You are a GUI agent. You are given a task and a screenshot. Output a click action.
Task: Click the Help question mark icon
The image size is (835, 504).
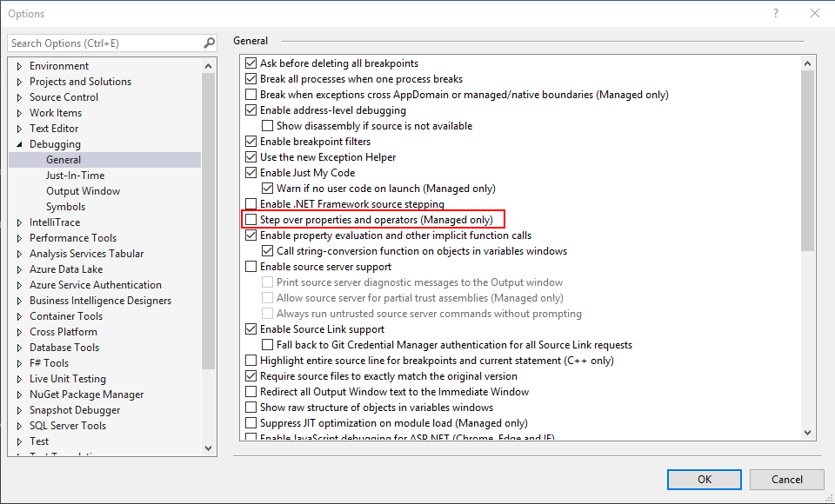pos(775,13)
